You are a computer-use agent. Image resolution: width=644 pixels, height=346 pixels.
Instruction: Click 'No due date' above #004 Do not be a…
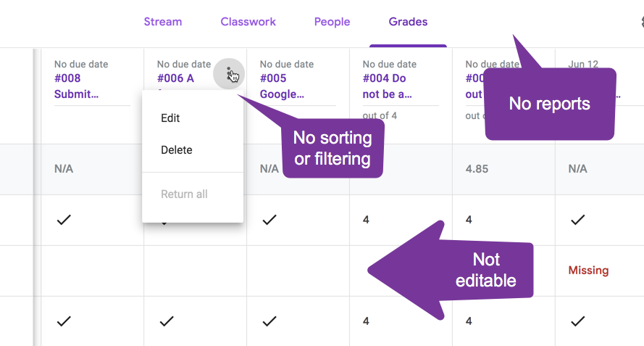click(x=389, y=64)
